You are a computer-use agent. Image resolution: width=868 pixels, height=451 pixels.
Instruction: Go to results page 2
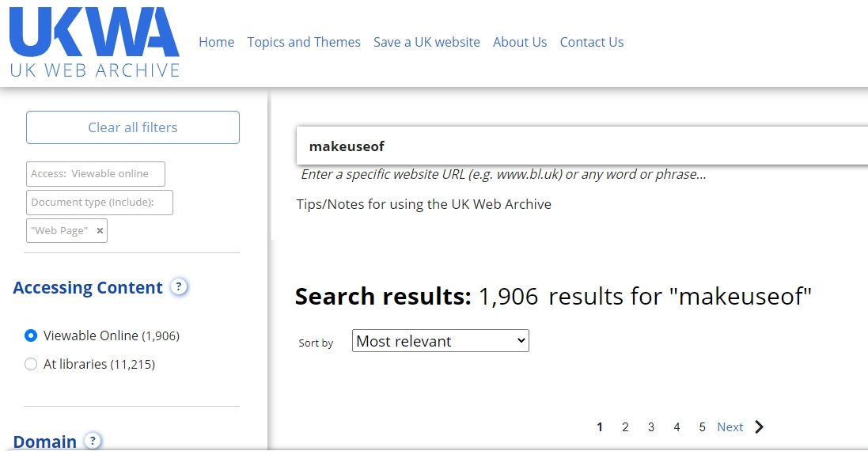[x=625, y=427]
